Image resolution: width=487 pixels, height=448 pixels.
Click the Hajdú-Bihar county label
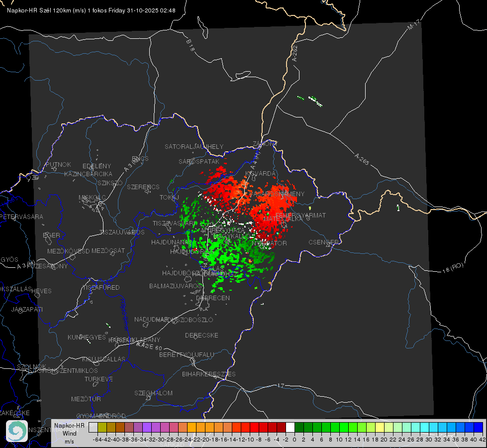pyautogui.click(x=124, y=314)
